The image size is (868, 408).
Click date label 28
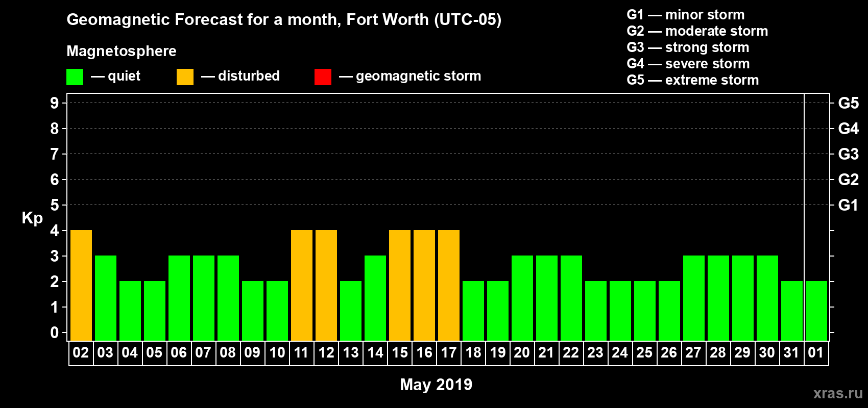tap(718, 353)
